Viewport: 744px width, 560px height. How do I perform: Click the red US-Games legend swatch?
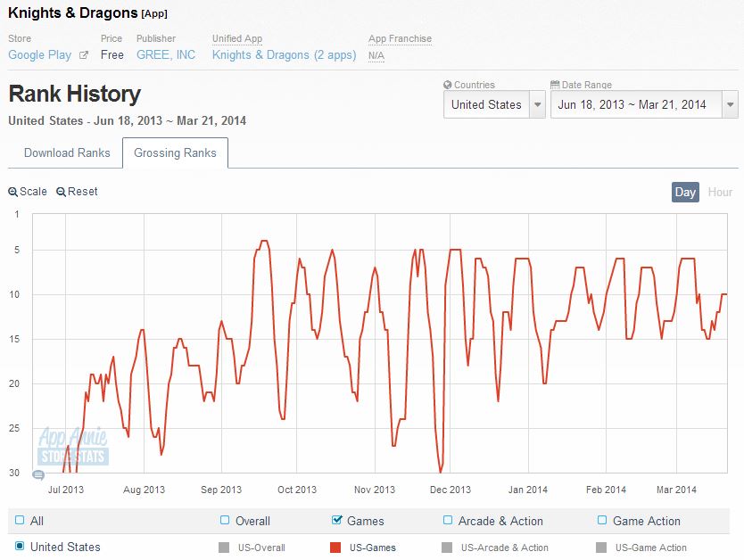(335, 548)
